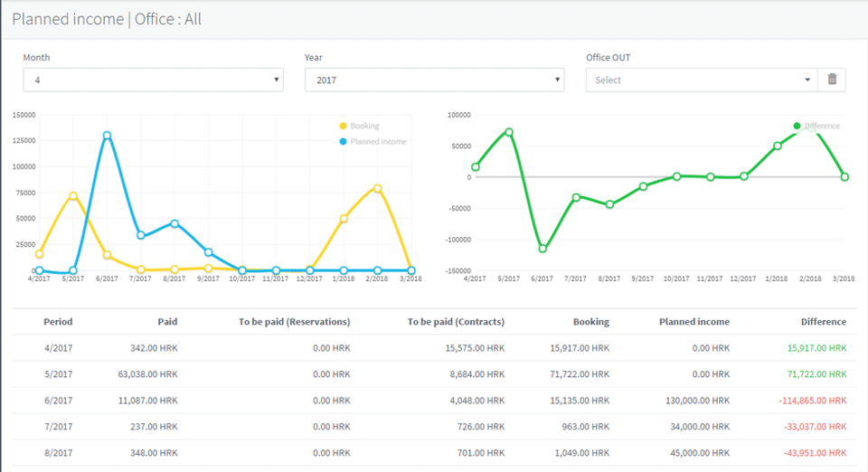Select the 6/2017 period row
The height and width of the screenshot is (472, 868).
(x=58, y=401)
